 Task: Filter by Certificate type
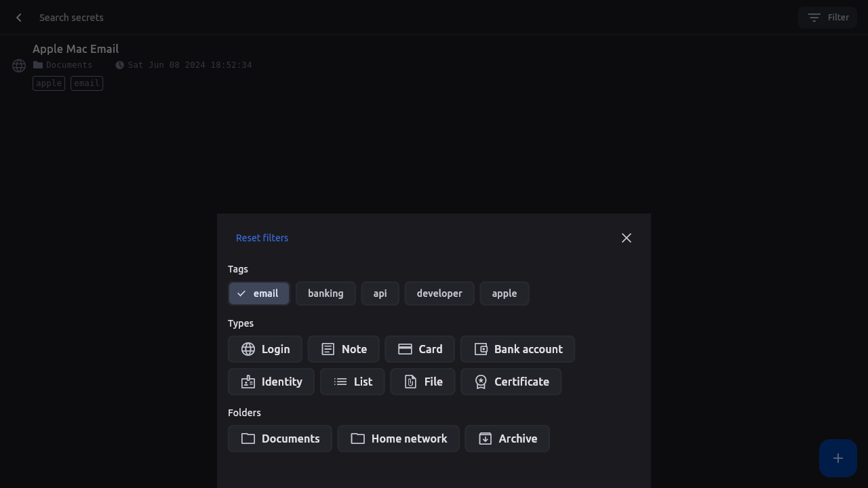pos(511,382)
